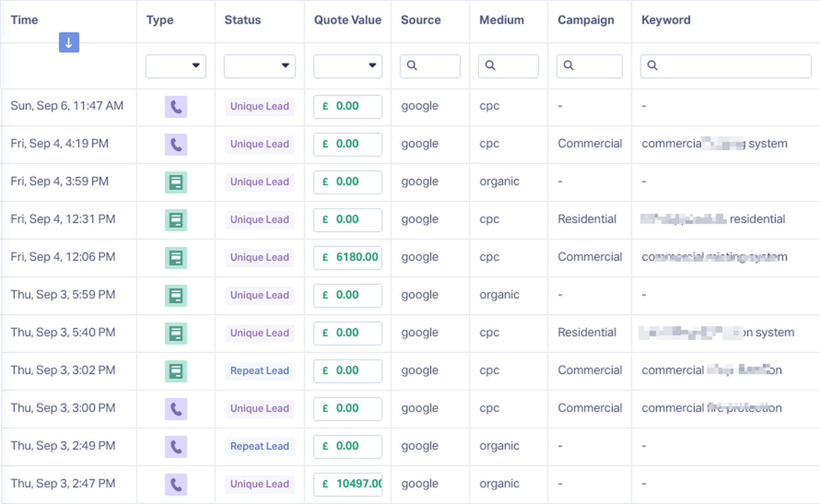Click Unique Lead badge for Fri, Sep 4, 12:06 PM

click(x=260, y=258)
